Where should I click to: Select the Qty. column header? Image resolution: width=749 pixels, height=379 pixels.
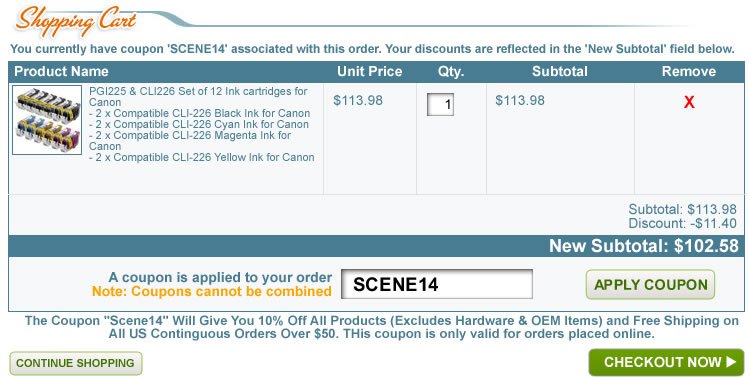coord(450,72)
